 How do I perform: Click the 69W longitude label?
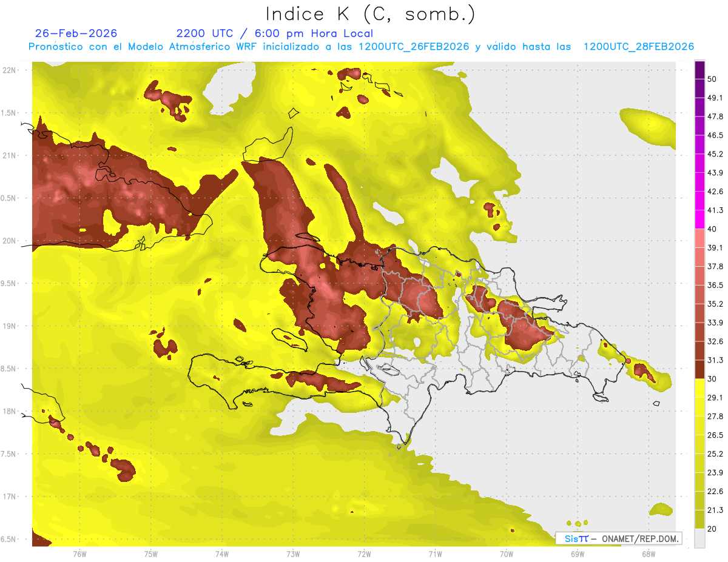577,554
